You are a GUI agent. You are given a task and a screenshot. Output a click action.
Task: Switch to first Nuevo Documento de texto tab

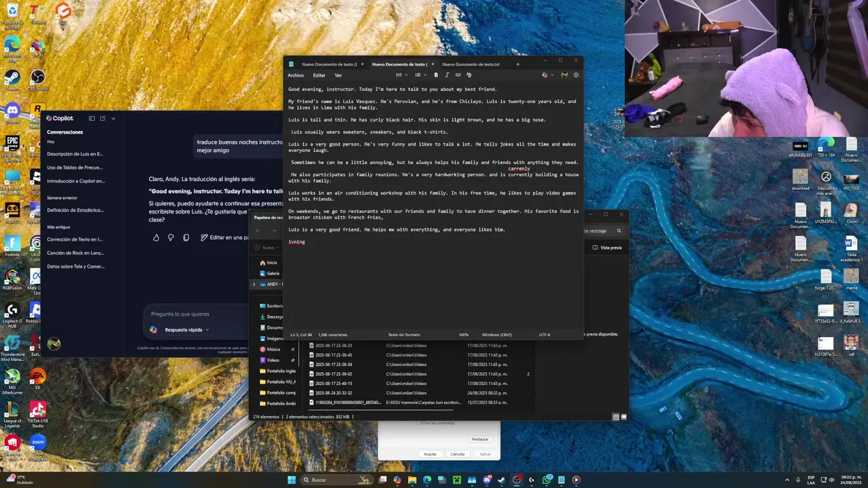coord(328,64)
